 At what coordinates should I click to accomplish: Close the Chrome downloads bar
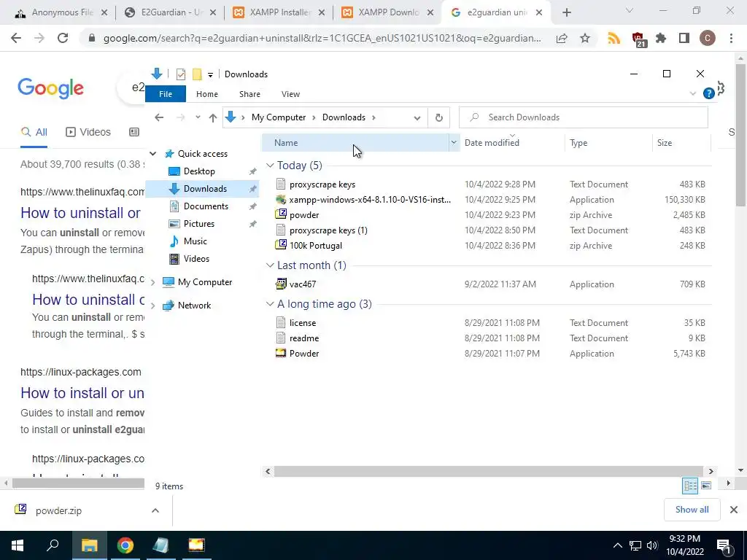[734, 510]
